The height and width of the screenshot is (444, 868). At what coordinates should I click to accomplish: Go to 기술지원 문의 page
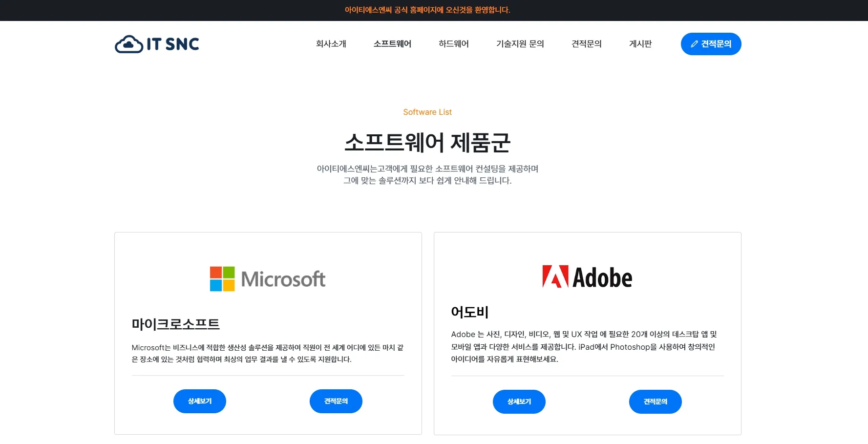[520, 44]
